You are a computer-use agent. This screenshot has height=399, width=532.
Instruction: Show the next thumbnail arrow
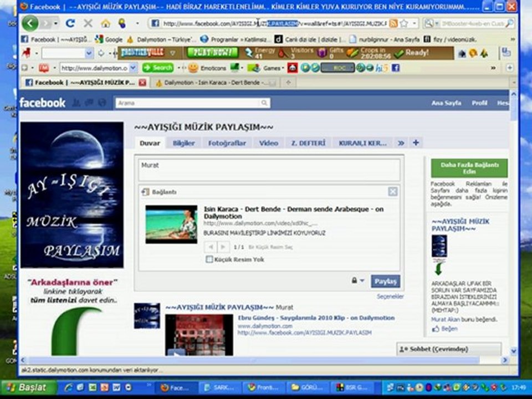[x=223, y=247]
